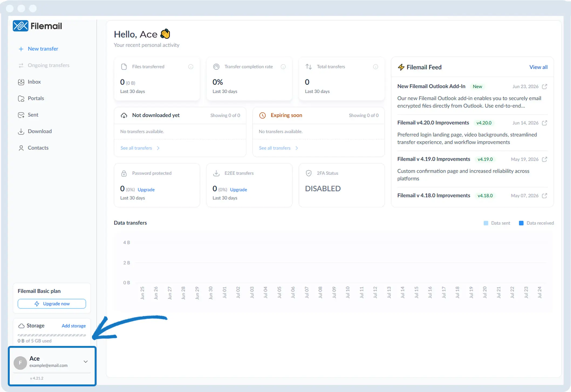This screenshot has width=571, height=392.
Task: Click the up-down arrows Total transfers icon
Action: click(309, 67)
